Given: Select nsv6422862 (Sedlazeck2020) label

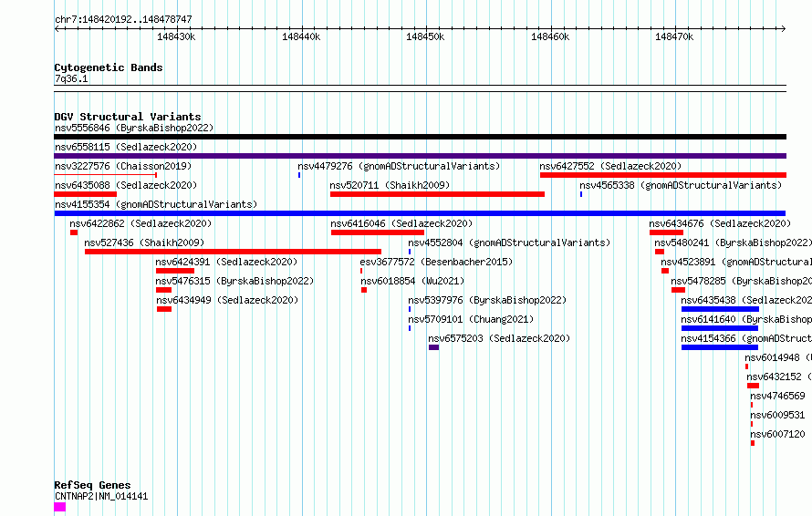Looking at the screenshot, I should coord(141,223).
